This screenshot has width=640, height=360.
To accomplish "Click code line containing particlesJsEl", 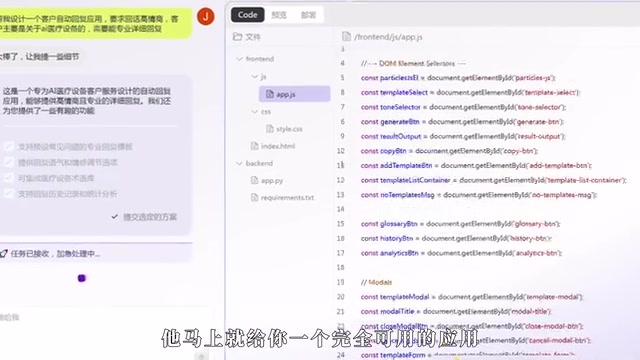I will [458, 78].
